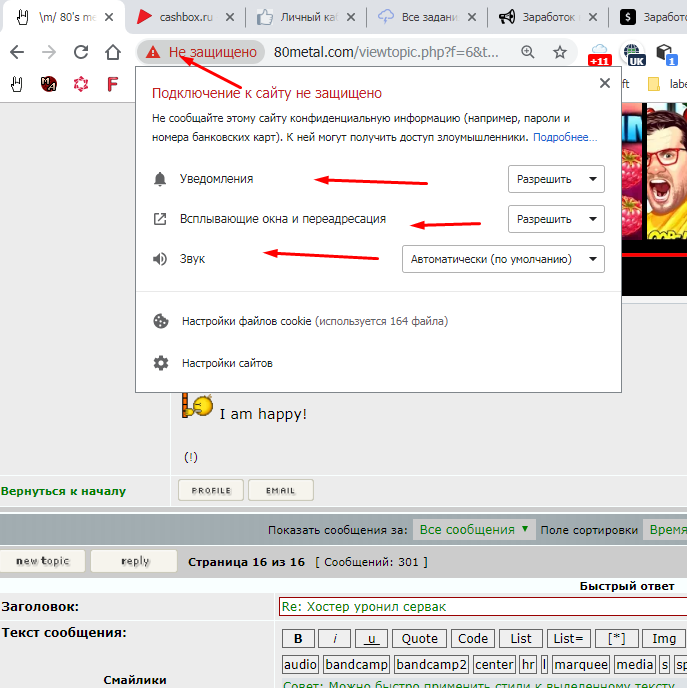The image size is (687, 688).
Task: Click the zoom magnifier icon in address bar
Action: [528, 52]
